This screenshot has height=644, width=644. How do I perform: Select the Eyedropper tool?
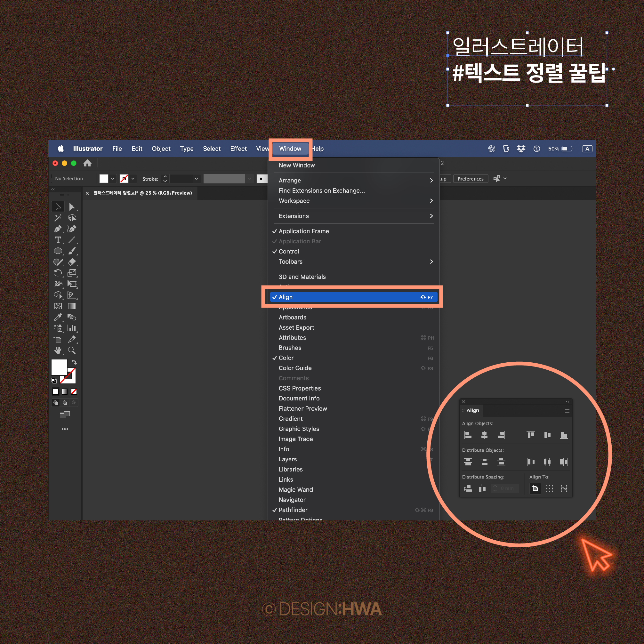58,317
